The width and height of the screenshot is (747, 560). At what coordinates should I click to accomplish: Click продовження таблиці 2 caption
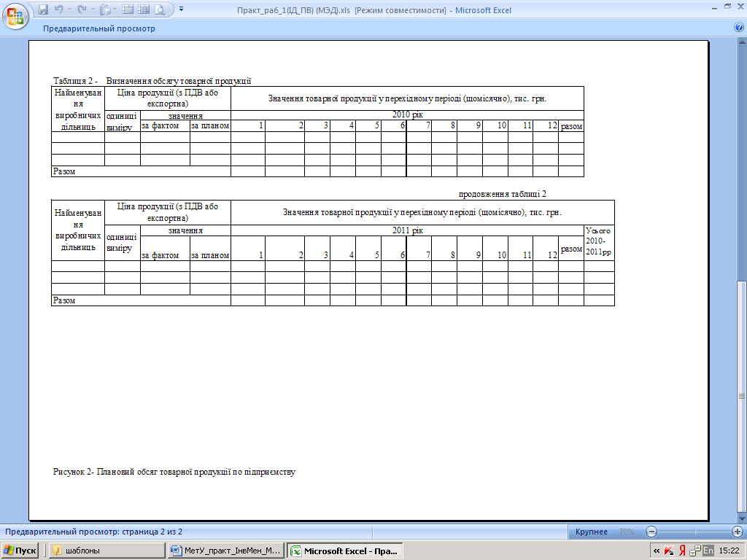[502, 194]
